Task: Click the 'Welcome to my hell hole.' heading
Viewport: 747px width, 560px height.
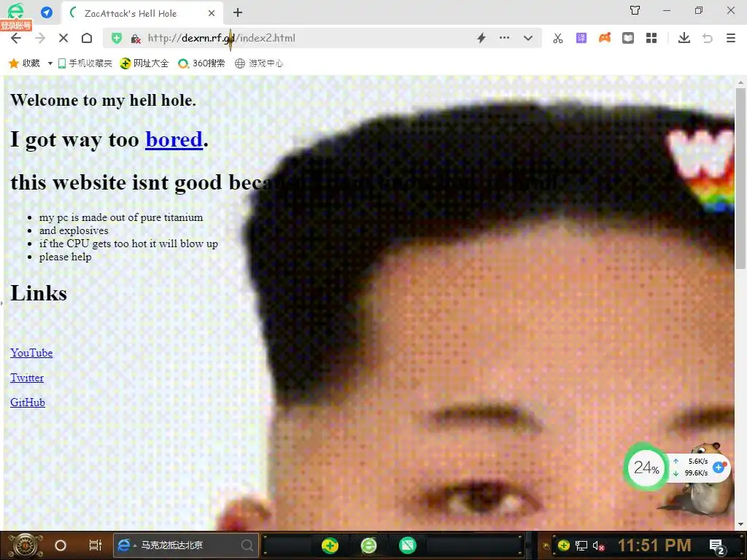Action: [x=103, y=100]
